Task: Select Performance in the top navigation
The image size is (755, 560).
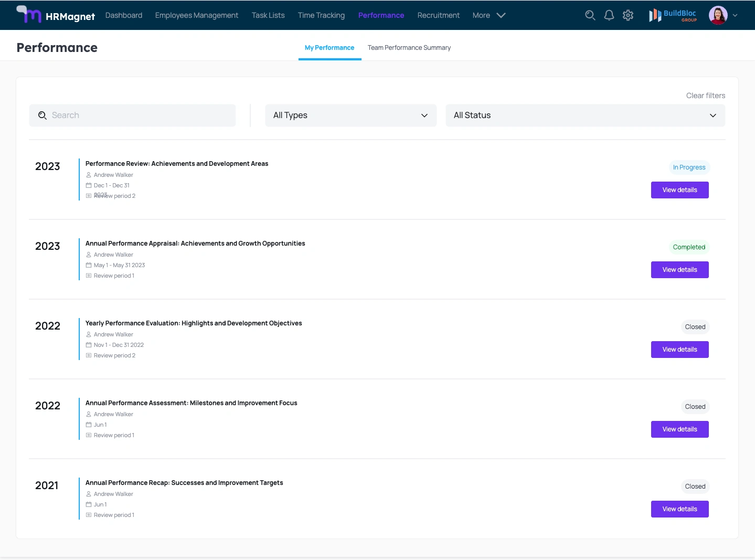Action: (381, 15)
